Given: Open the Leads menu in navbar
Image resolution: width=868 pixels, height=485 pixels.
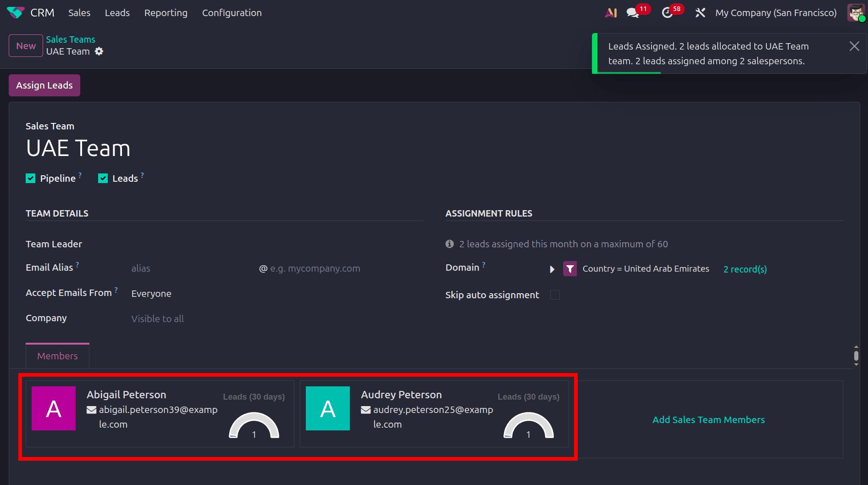Looking at the screenshot, I should (117, 13).
